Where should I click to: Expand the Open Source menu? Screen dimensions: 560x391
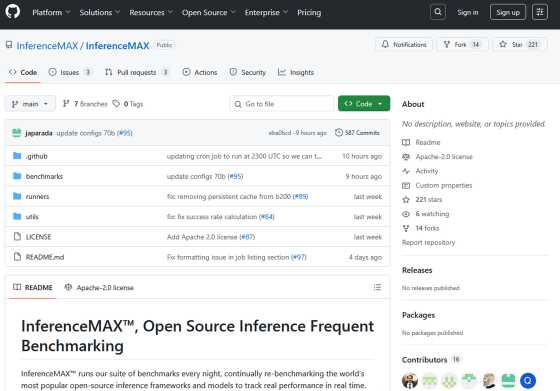[208, 12]
